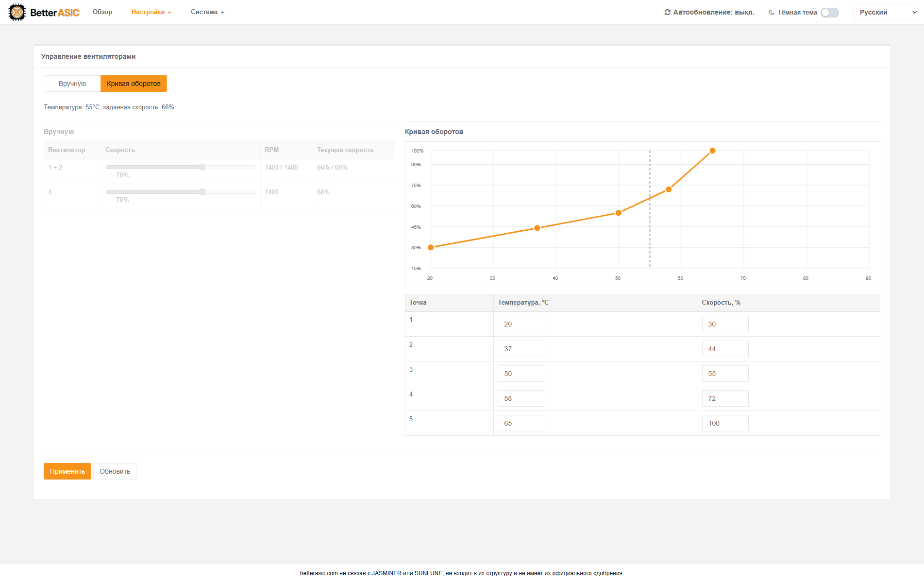Toggle the dark theme switch
Image resolution: width=924 pixels, height=583 pixels.
pyautogui.click(x=830, y=13)
